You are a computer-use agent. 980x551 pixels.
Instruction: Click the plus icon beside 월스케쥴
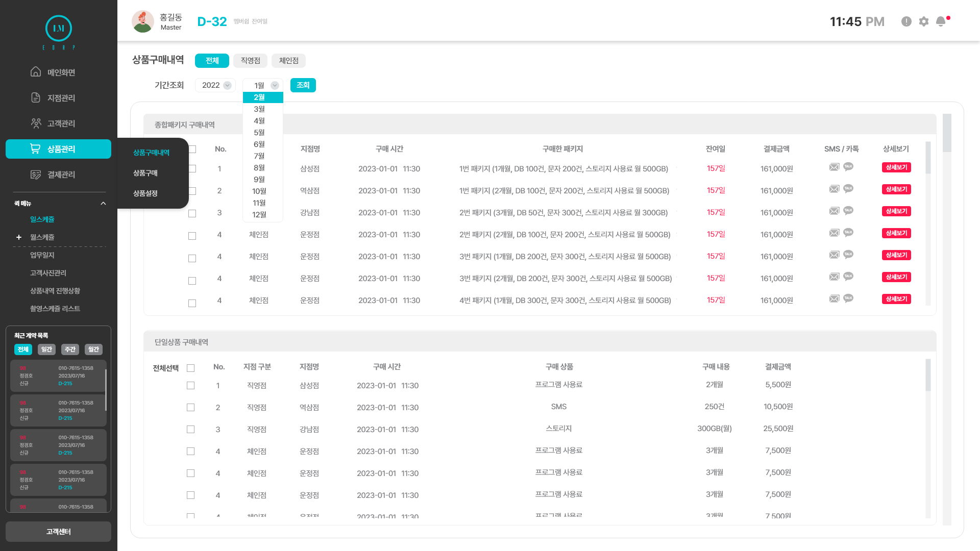pos(19,237)
